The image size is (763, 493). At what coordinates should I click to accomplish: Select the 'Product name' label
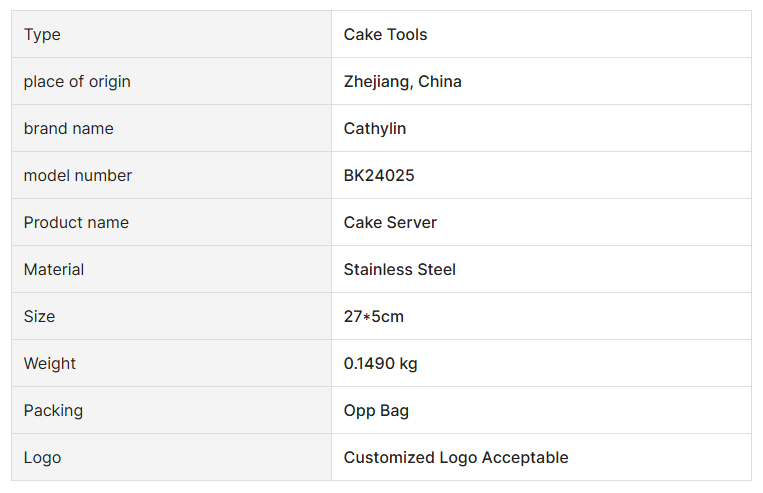(x=76, y=223)
